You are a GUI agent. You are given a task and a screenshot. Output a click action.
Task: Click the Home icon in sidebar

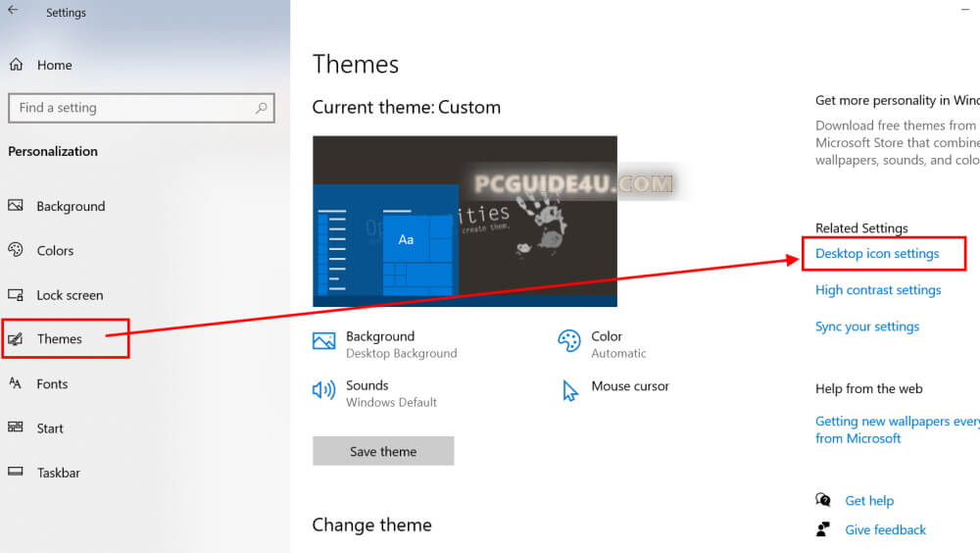click(16, 65)
